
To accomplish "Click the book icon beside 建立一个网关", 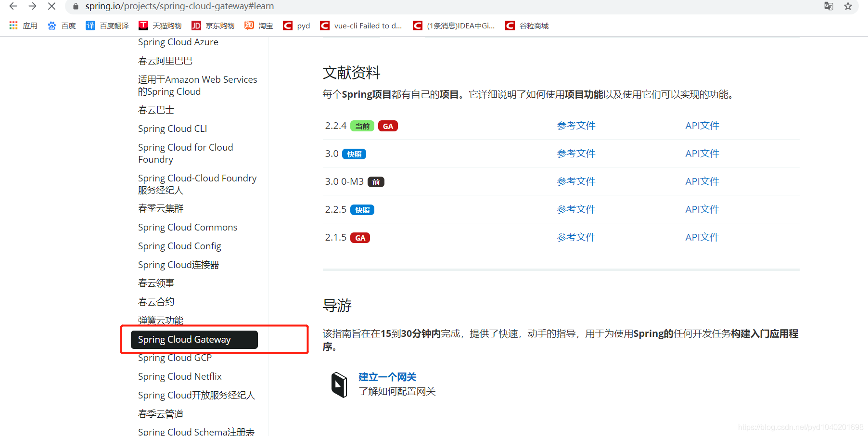I will pos(339,385).
